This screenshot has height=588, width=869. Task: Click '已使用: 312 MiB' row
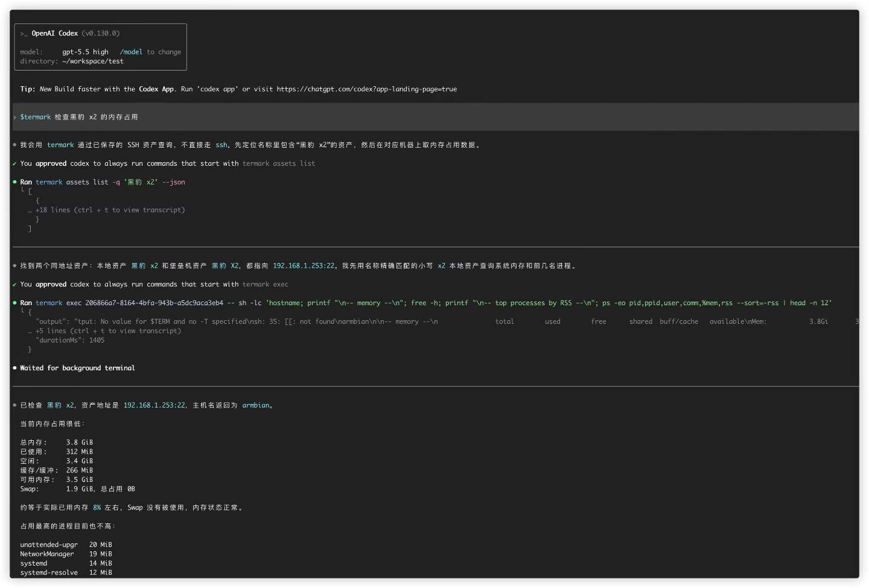pos(57,452)
